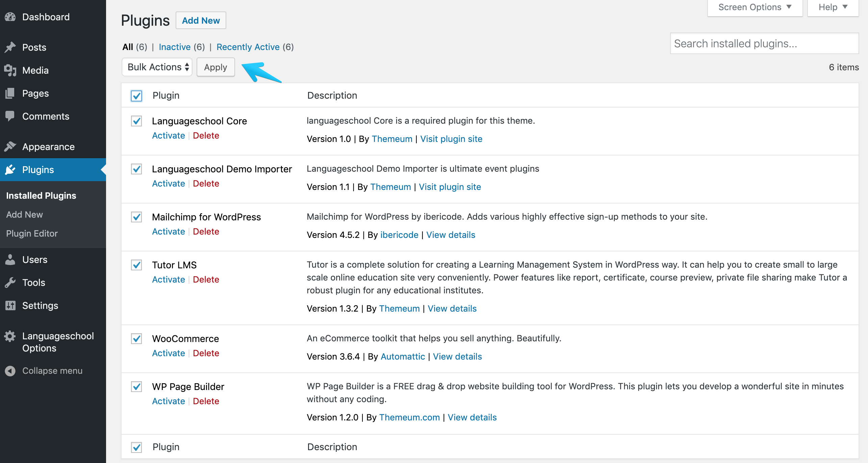Delete the Languageschool Demo Importer plugin
The height and width of the screenshot is (463, 868).
click(x=206, y=184)
